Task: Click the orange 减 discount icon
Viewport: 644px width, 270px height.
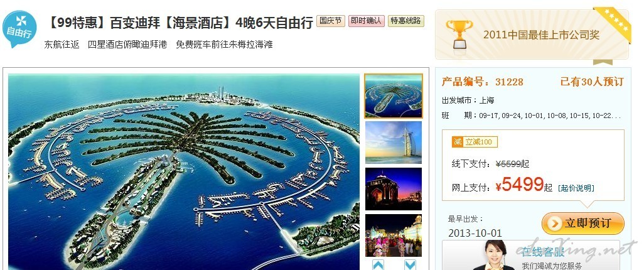Action: (x=457, y=142)
